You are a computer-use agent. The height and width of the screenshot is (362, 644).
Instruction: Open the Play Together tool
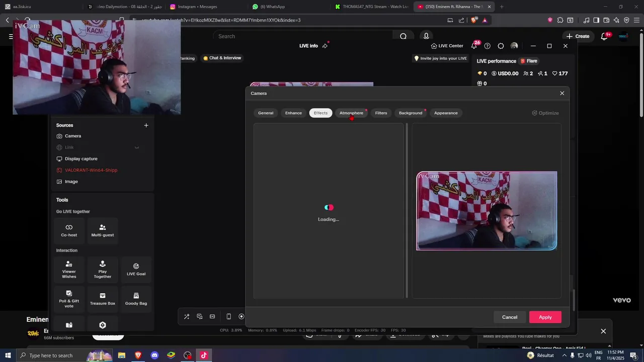103,269
